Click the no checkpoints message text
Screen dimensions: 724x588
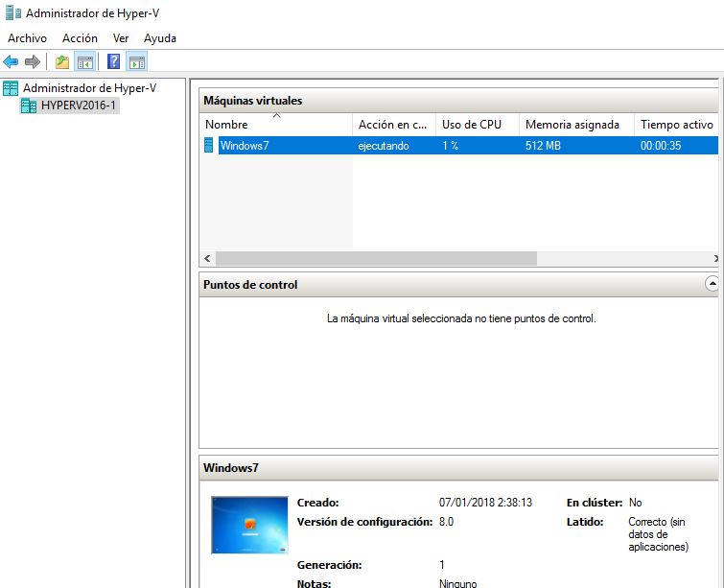click(461, 318)
